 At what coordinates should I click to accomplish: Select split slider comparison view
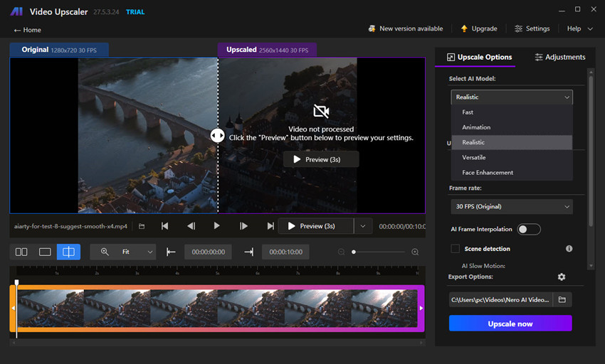pos(68,252)
